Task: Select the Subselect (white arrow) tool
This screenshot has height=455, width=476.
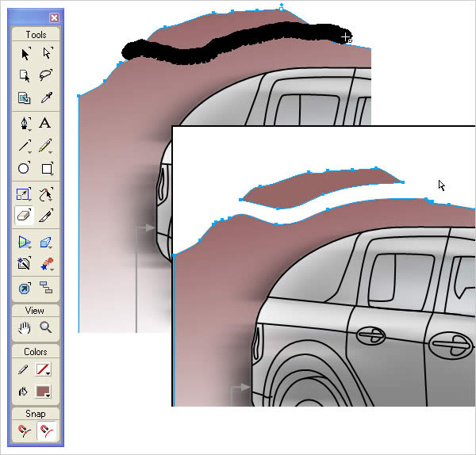Action: pos(47,53)
